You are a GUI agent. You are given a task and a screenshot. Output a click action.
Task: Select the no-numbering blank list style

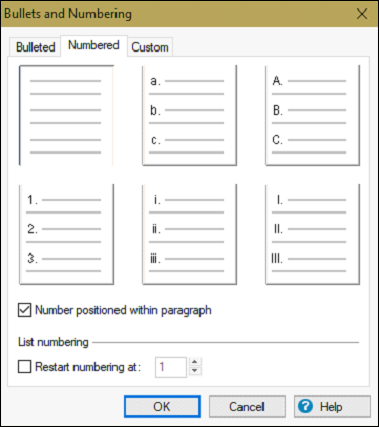click(66, 115)
